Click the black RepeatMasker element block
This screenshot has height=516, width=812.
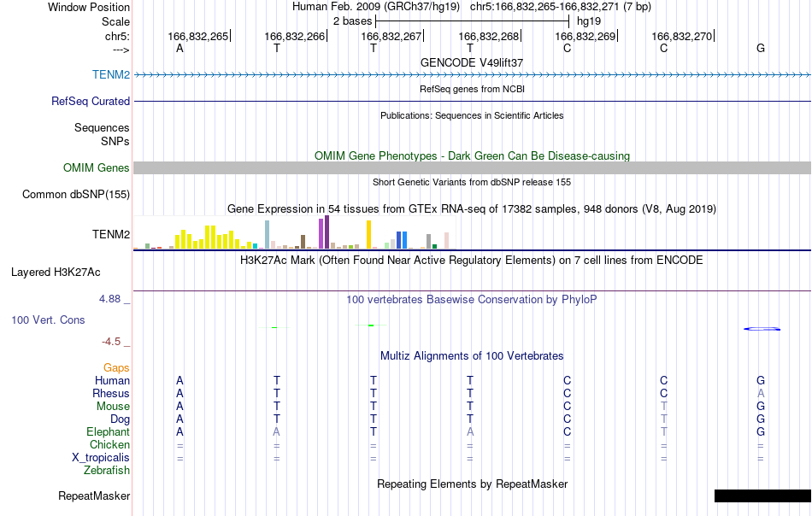pos(762,495)
